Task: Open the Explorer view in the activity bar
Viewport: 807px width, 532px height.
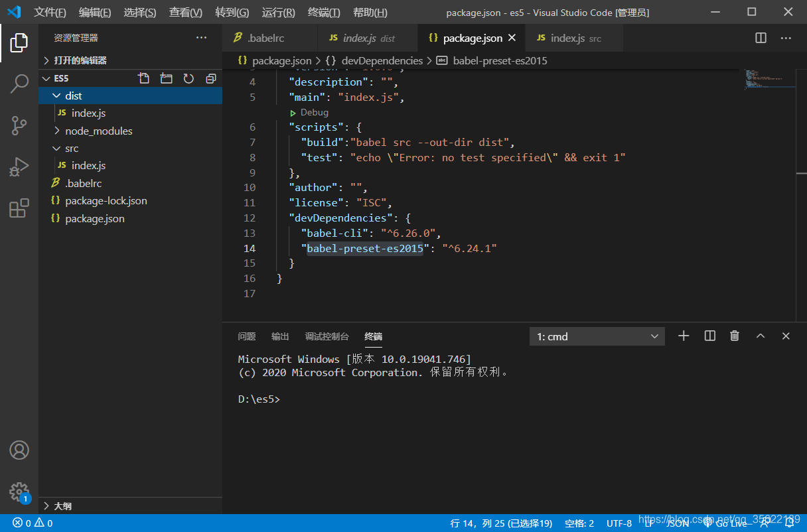Action: (x=19, y=42)
